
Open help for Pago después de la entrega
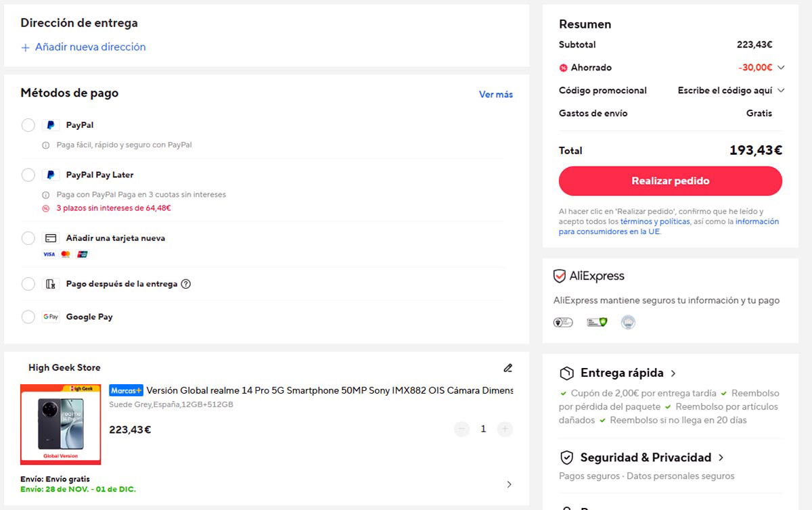click(x=186, y=284)
